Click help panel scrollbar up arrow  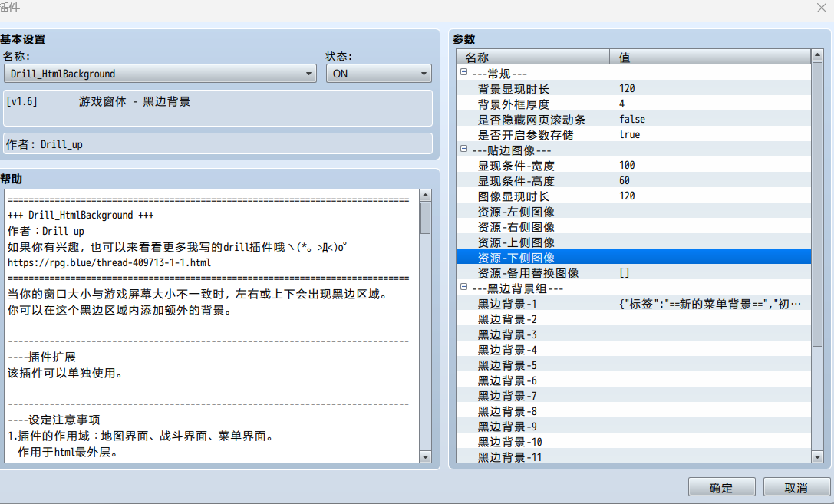[x=425, y=195]
